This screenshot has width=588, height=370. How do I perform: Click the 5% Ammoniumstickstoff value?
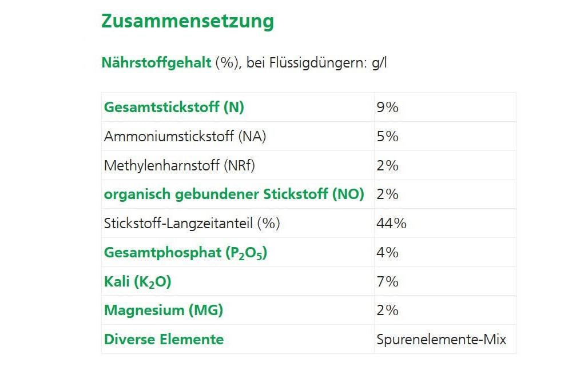(x=387, y=137)
